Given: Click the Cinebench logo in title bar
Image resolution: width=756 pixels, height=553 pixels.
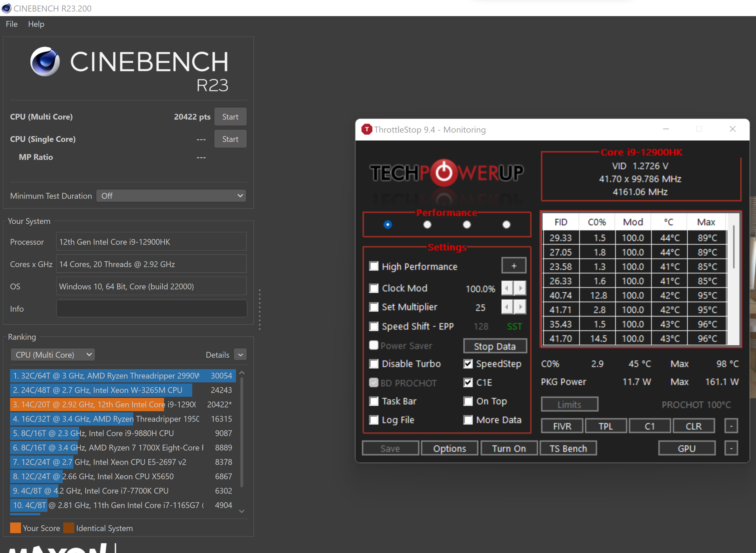Looking at the screenshot, I should click(x=6, y=8).
